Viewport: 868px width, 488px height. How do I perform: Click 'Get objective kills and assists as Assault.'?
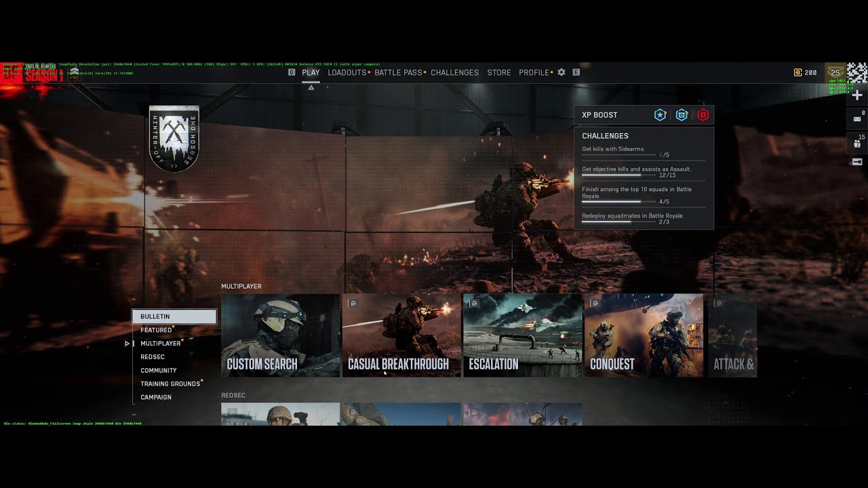(637, 169)
